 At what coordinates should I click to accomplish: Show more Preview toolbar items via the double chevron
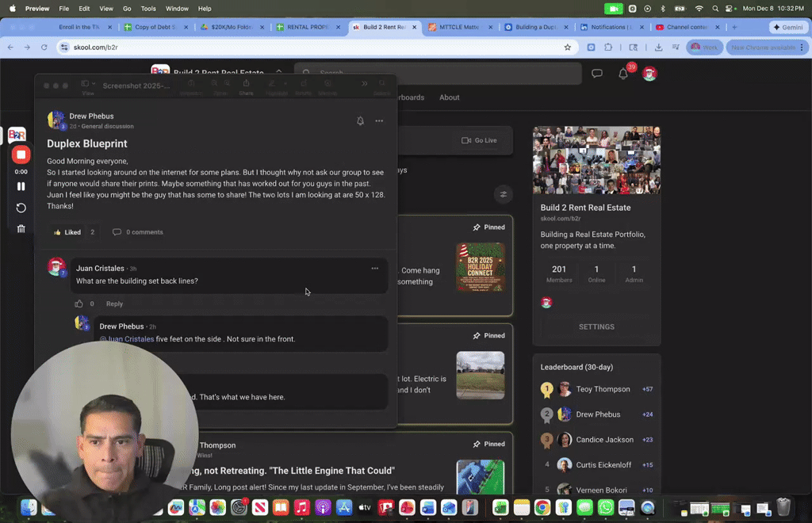(364, 83)
